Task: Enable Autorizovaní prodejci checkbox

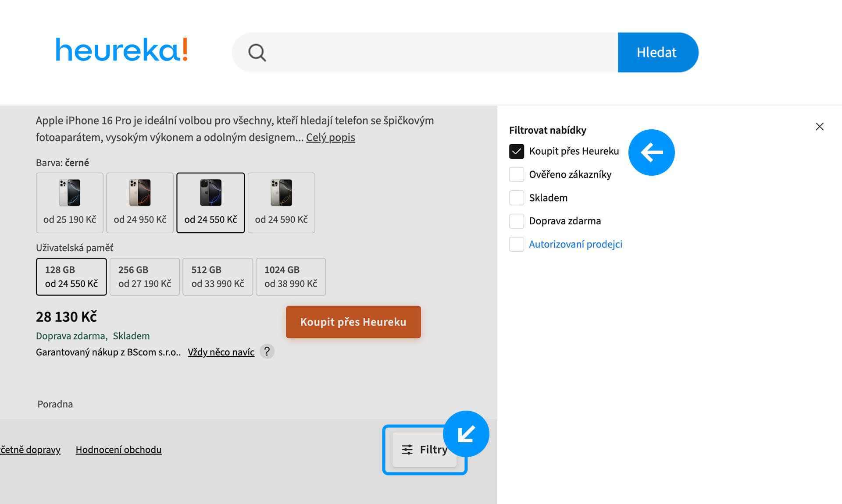Action: click(517, 244)
